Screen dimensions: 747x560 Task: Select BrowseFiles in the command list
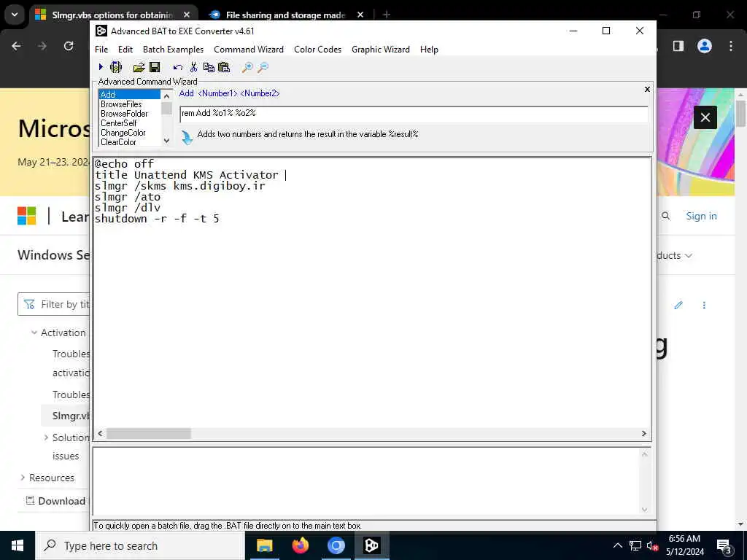coord(130,104)
